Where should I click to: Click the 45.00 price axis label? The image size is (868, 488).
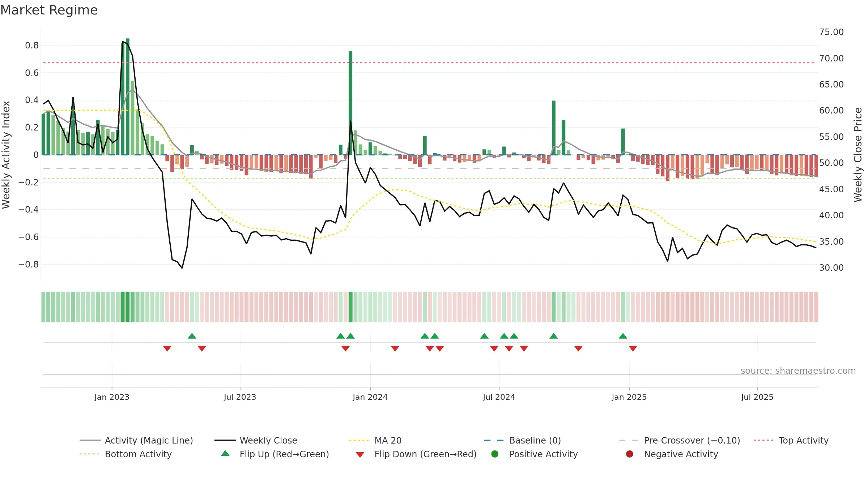coord(831,189)
